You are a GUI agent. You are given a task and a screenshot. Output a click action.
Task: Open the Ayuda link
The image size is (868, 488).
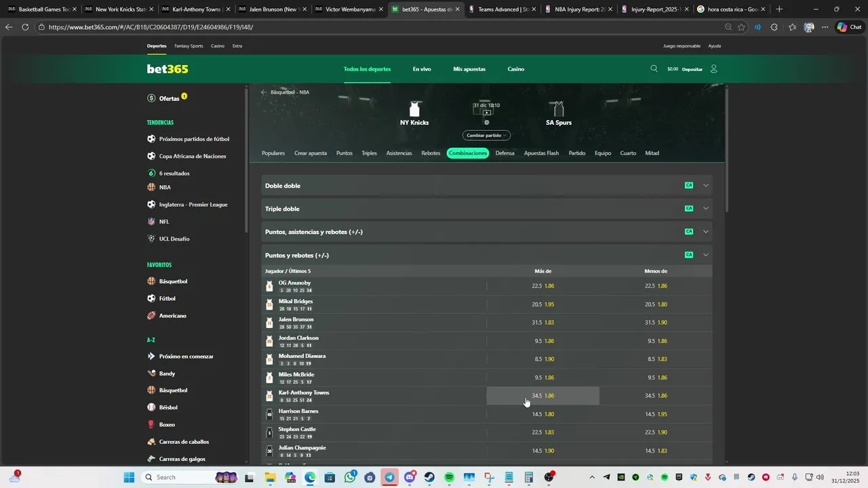click(x=715, y=46)
